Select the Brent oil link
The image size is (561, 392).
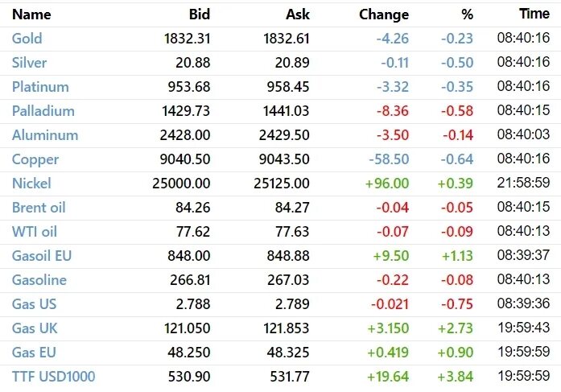point(39,208)
